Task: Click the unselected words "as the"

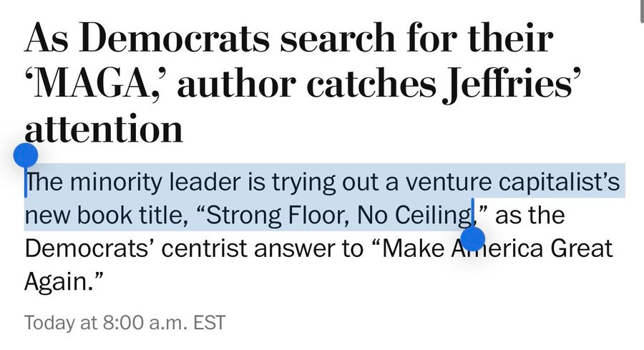Action: 530,215
